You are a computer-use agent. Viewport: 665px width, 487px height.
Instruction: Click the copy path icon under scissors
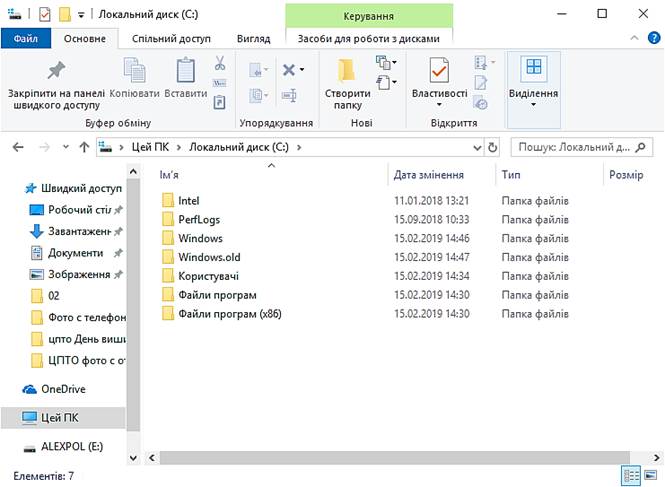click(x=219, y=83)
